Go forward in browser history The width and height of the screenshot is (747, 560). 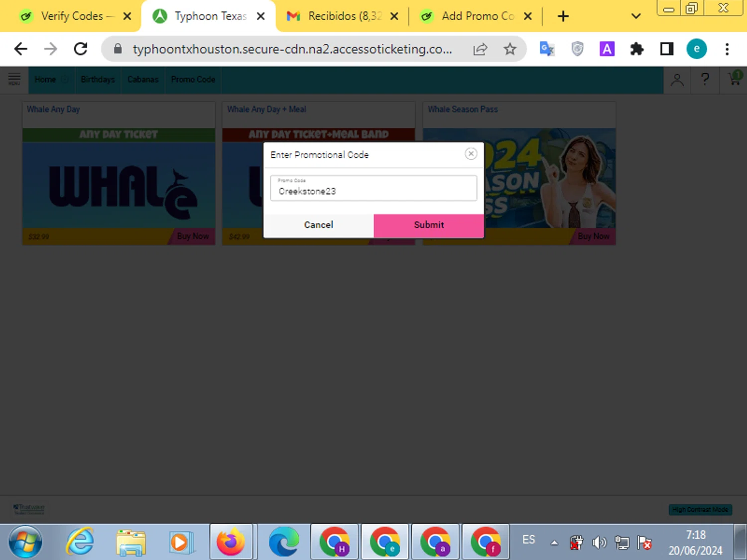(50, 49)
